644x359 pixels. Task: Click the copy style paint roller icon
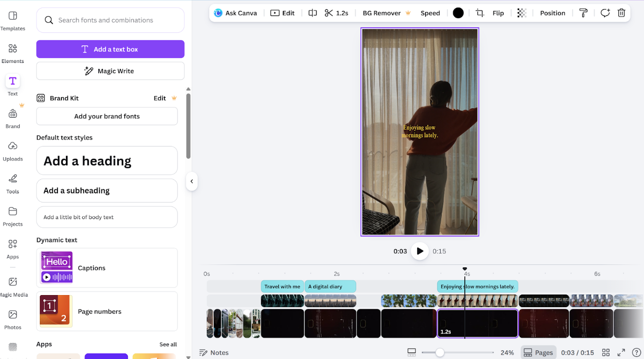coord(584,13)
